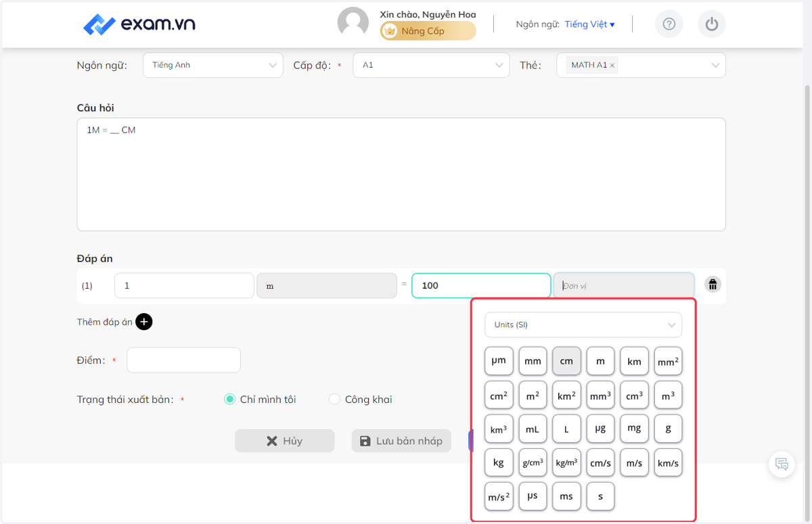Screen dimensions: 812x524
Task: Add an answer with the plus icon
Action: pyautogui.click(x=144, y=322)
